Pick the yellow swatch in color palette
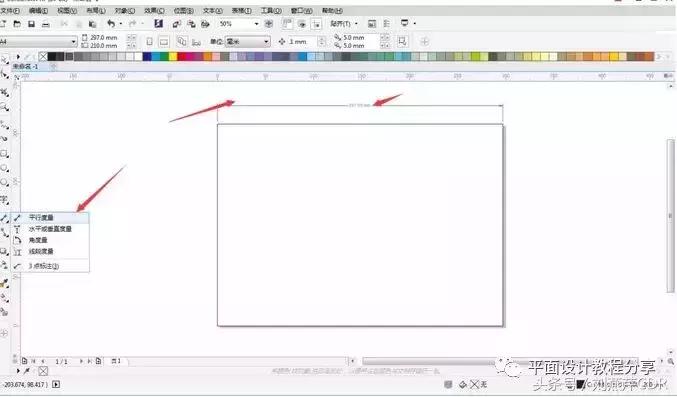This screenshot has width=677, height=397. click(173, 56)
